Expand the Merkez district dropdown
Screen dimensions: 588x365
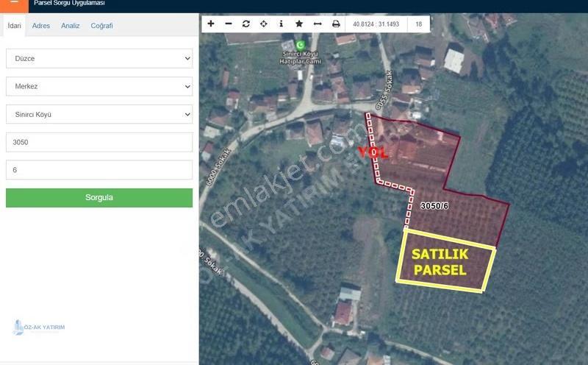[99, 86]
